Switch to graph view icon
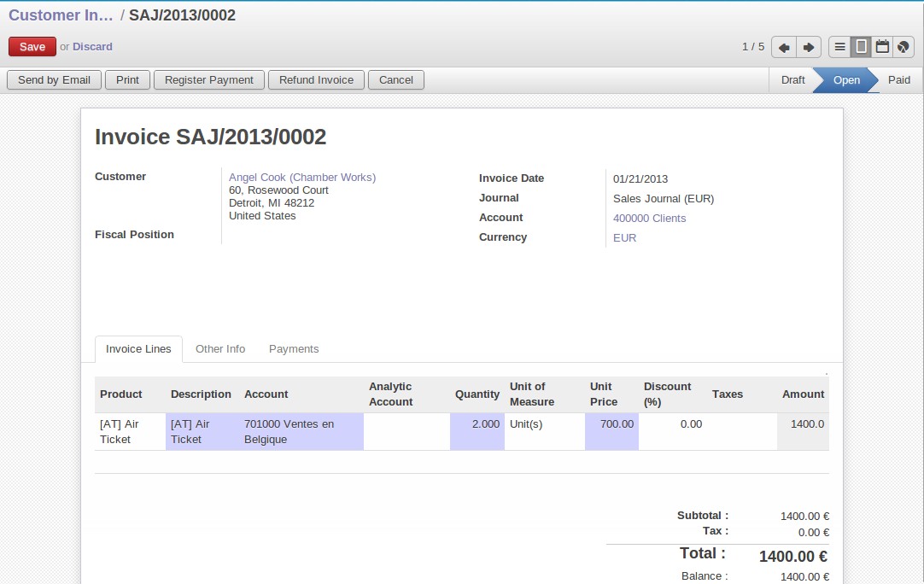Image resolution: width=924 pixels, height=584 pixels. (904, 47)
